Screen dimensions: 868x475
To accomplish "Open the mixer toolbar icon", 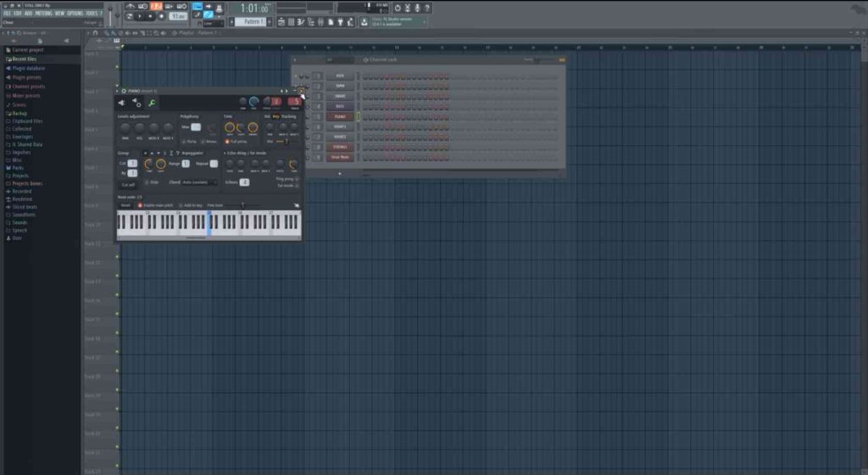I will click(320, 21).
